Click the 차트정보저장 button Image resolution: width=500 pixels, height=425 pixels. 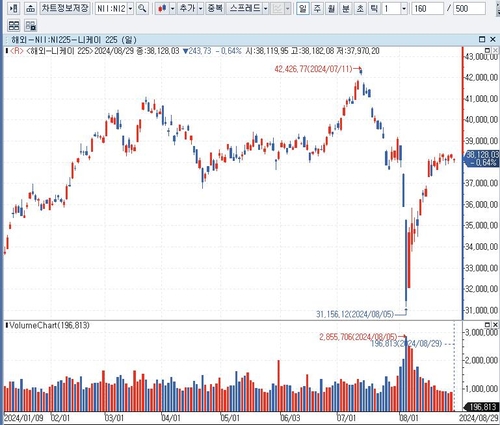65,8
